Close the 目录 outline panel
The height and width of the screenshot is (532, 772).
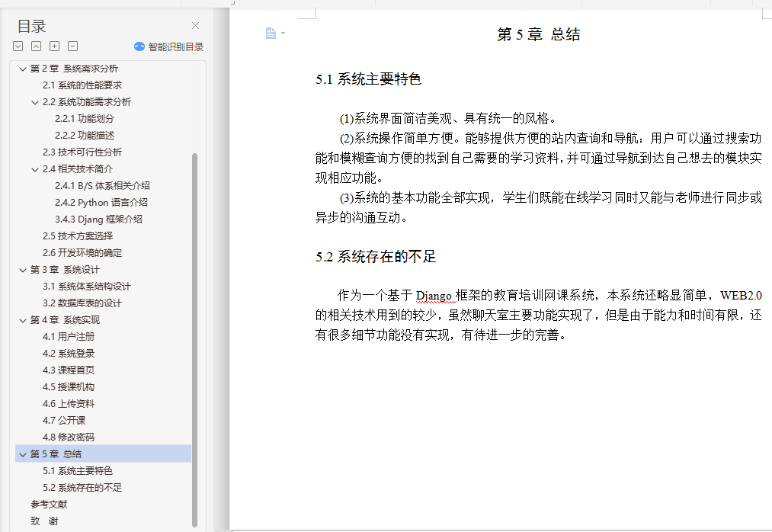point(195,26)
